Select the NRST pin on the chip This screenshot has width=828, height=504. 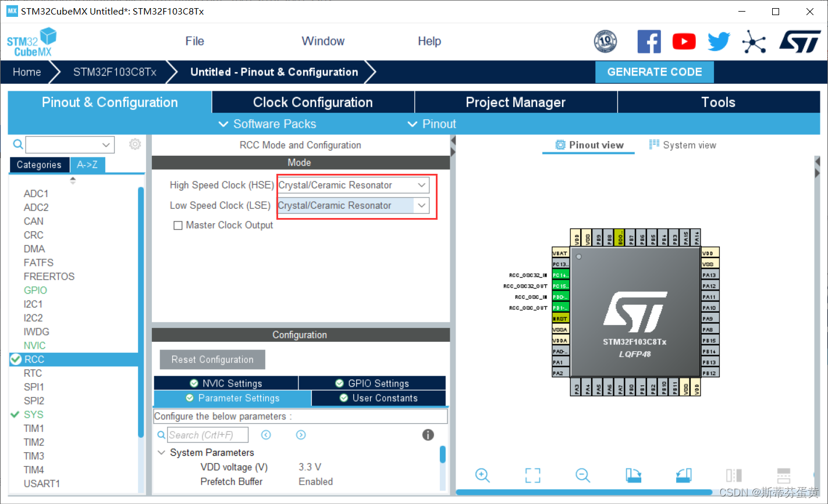click(560, 319)
